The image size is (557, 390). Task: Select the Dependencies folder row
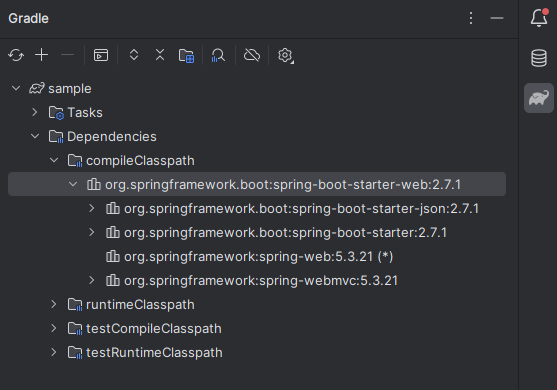256,136
